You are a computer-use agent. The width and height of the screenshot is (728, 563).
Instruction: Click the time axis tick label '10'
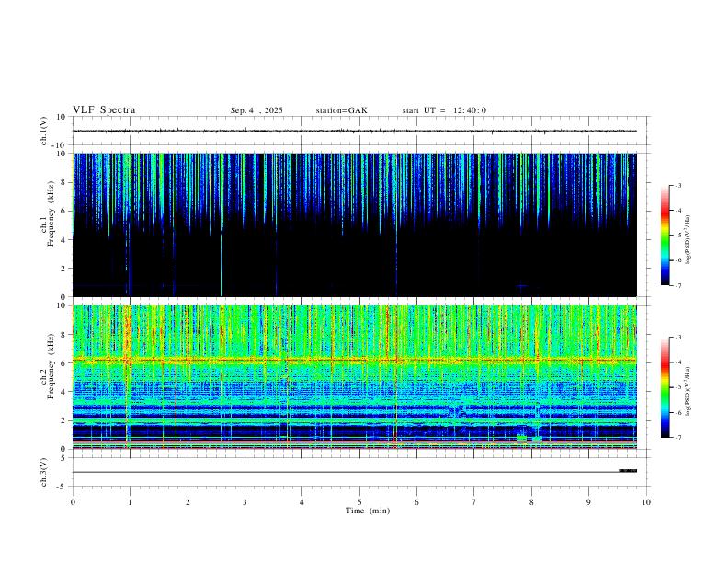(x=646, y=502)
